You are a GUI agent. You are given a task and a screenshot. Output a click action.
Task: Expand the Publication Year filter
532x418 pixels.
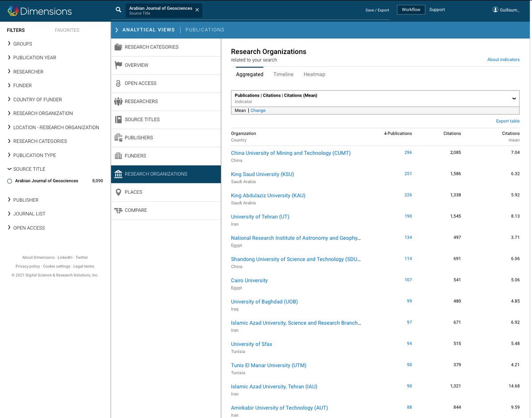[x=9, y=58]
